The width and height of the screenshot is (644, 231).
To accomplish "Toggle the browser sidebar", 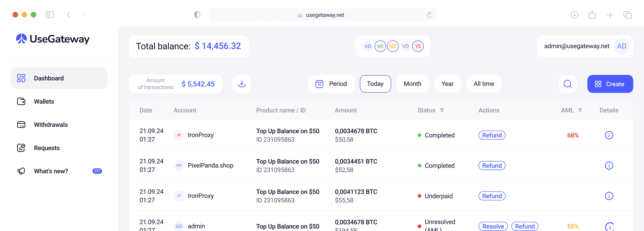I will (x=50, y=15).
